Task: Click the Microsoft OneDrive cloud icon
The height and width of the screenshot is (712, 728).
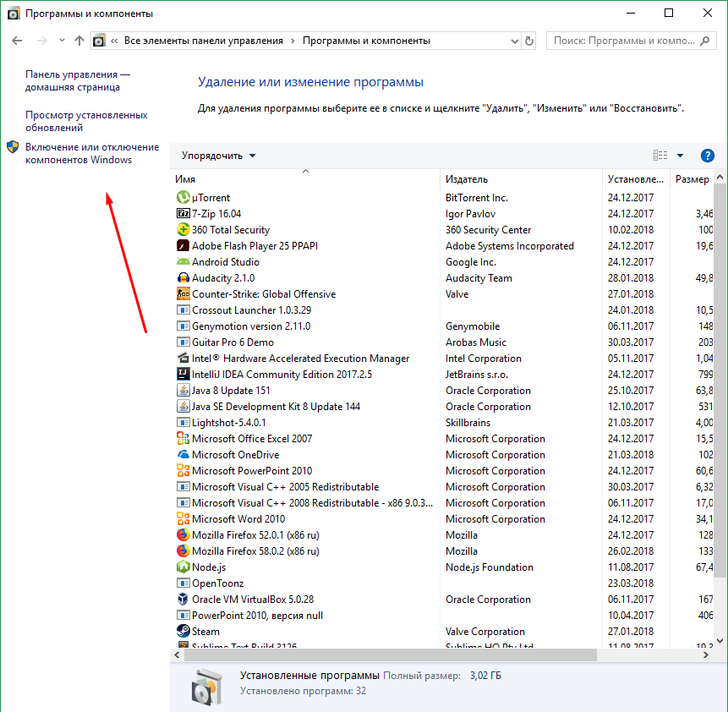Action: 183,454
